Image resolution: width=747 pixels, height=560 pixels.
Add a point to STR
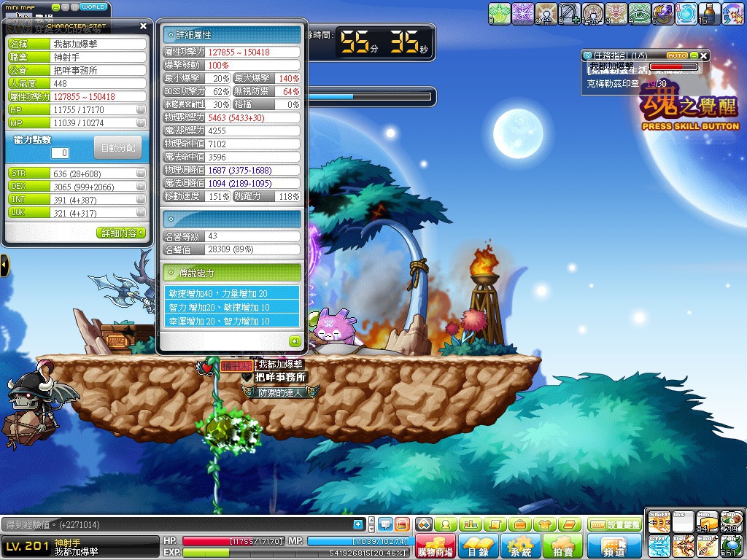coord(141,174)
